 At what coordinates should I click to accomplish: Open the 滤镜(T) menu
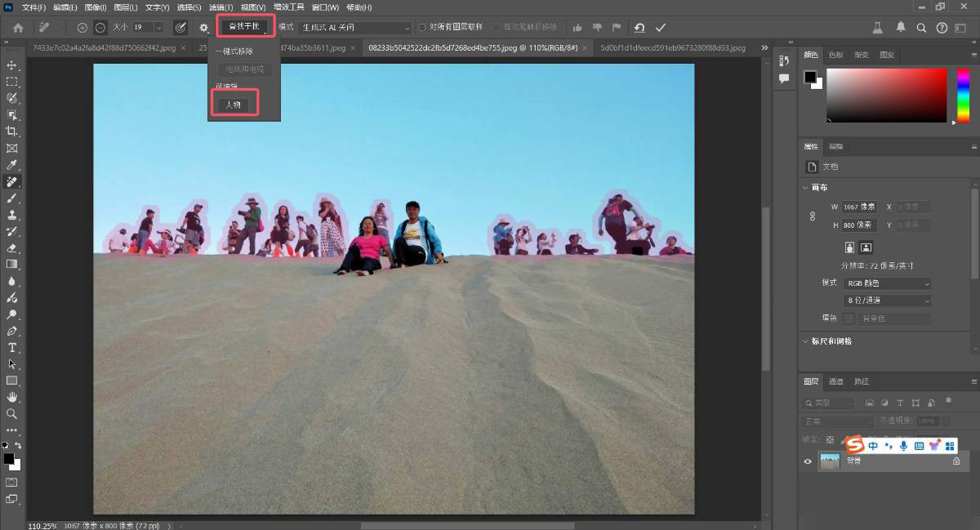[x=220, y=7]
